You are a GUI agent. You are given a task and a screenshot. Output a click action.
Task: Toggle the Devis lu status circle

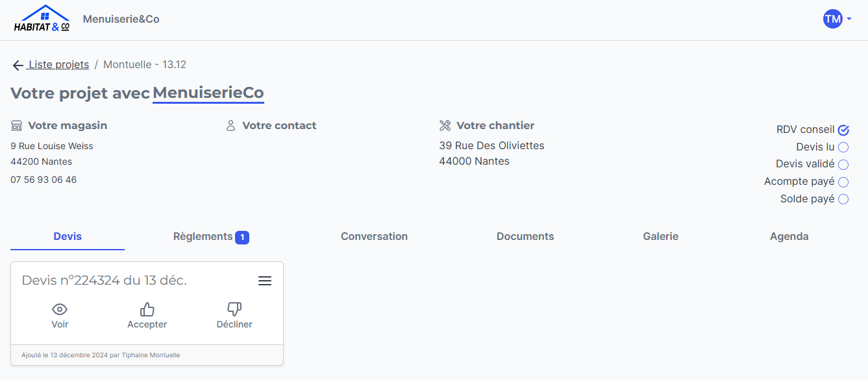click(x=843, y=147)
